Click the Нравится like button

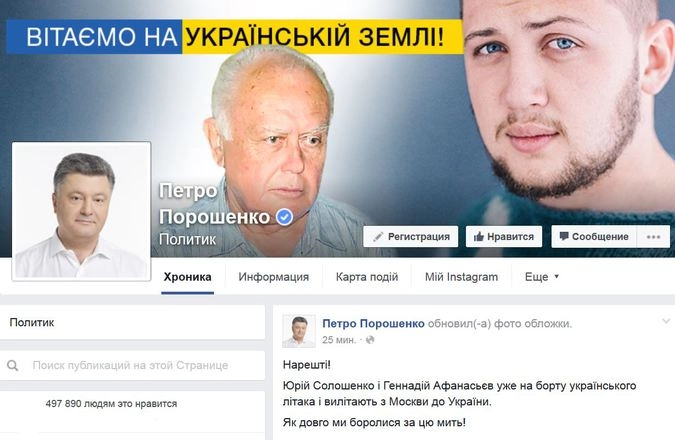click(504, 237)
